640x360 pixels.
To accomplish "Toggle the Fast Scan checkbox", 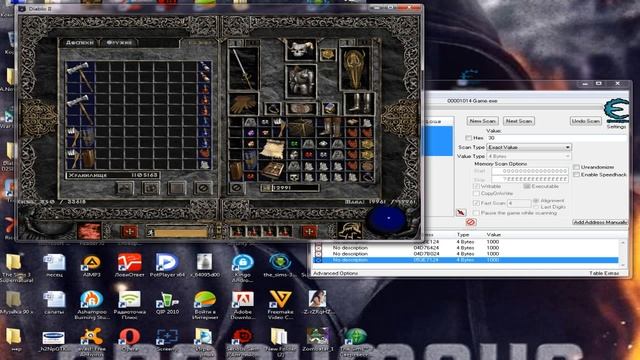I will click(x=476, y=203).
